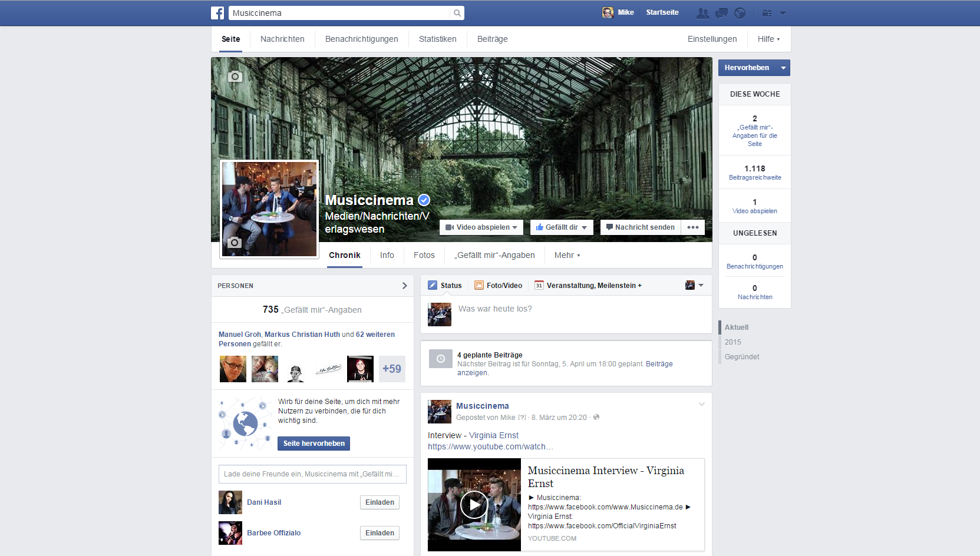Click Musiccinema post author name

click(483, 406)
